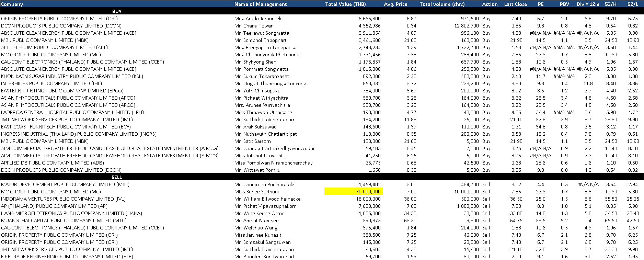This screenshot has height=260, width=644.
Task: Select average price 11.88 cell
Action: pyautogui.click(x=410, y=120)
